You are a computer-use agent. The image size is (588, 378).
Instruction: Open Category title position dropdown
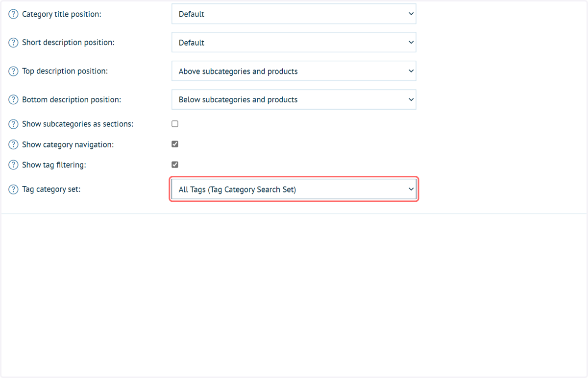pos(294,14)
